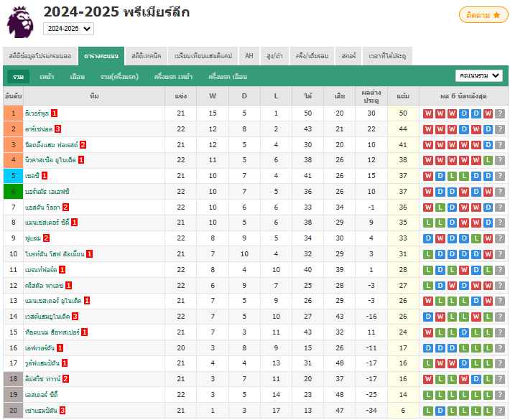The image size is (510, 420).
Task: Click red card badge next to เซาแธมป์ตัน
Action: [62, 410]
